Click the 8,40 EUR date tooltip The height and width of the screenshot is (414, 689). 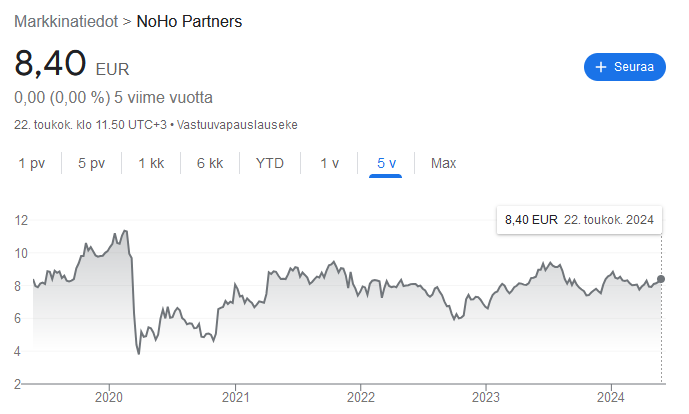click(579, 219)
